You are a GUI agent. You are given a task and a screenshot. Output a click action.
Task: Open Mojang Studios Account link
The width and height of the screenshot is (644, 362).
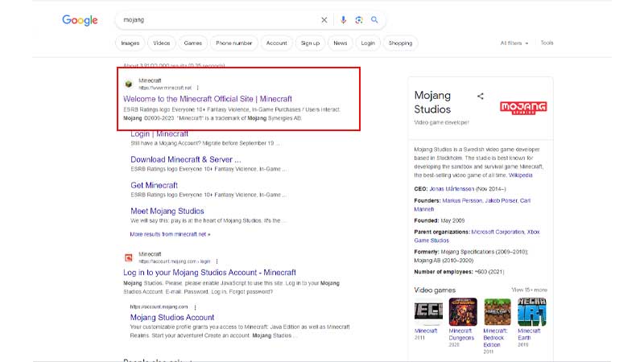click(172, 317)
